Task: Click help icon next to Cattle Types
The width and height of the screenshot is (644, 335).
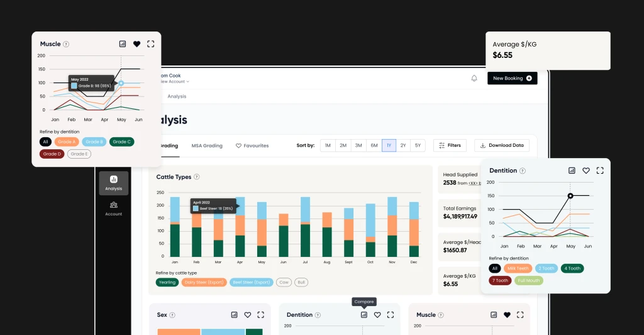Action: point(197,178)
